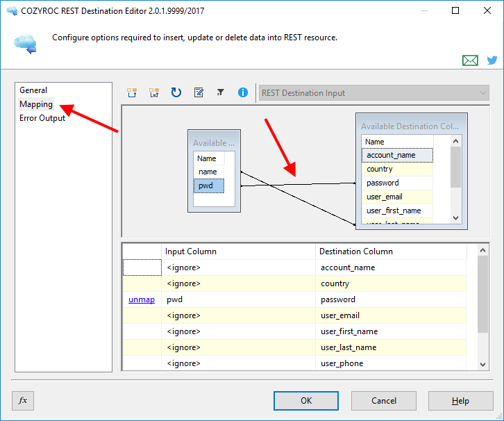Click the refresh mappings icon
This screenshot has width=504, height=421.
click(176, 92)
